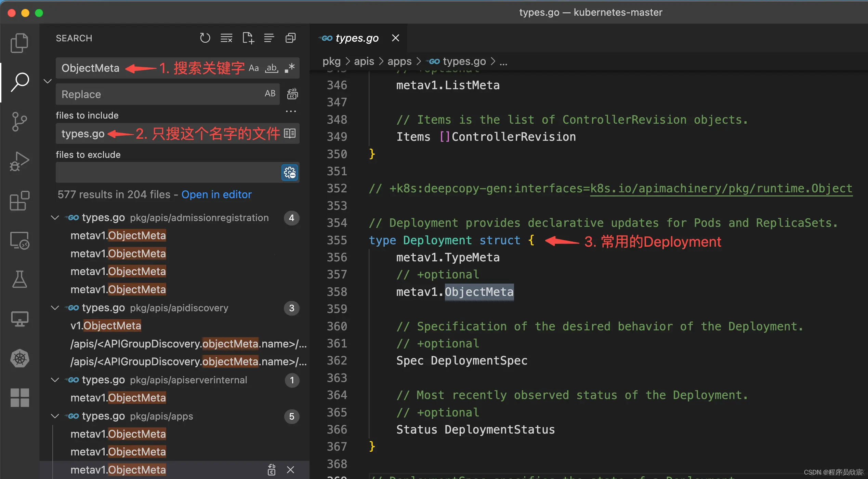This screenshot has width=868, height=479.
Task: Click apis in the breadcrumb
Action: [364, 61]
